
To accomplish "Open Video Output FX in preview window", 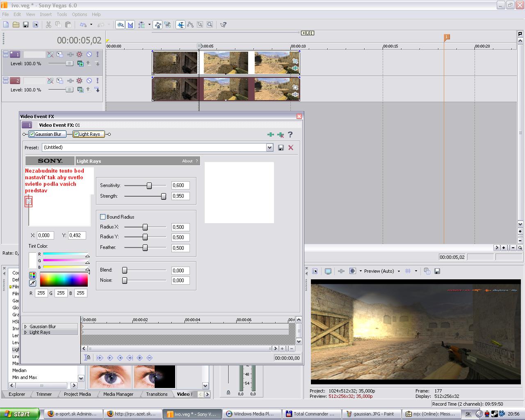I will (x=341, y=271).
